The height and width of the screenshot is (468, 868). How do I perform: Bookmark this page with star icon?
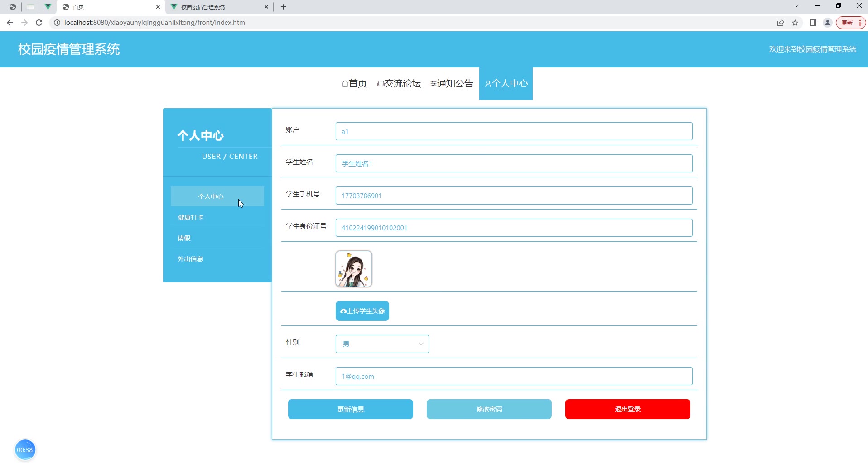795,23
